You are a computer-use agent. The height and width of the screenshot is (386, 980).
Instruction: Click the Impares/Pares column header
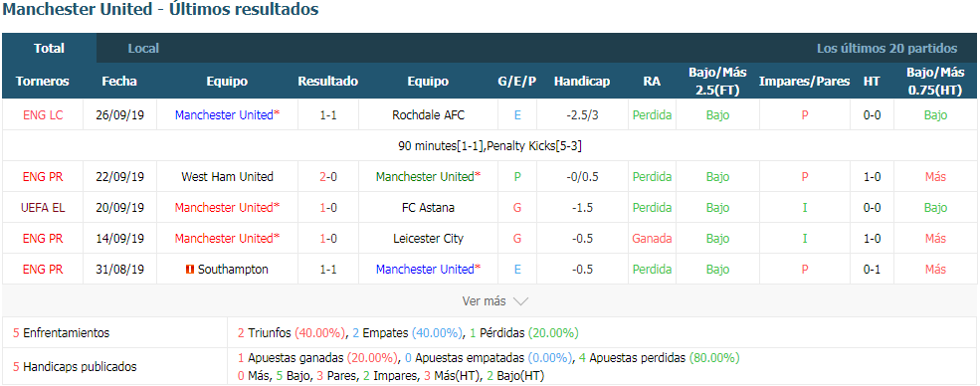[x=804, y=82]
